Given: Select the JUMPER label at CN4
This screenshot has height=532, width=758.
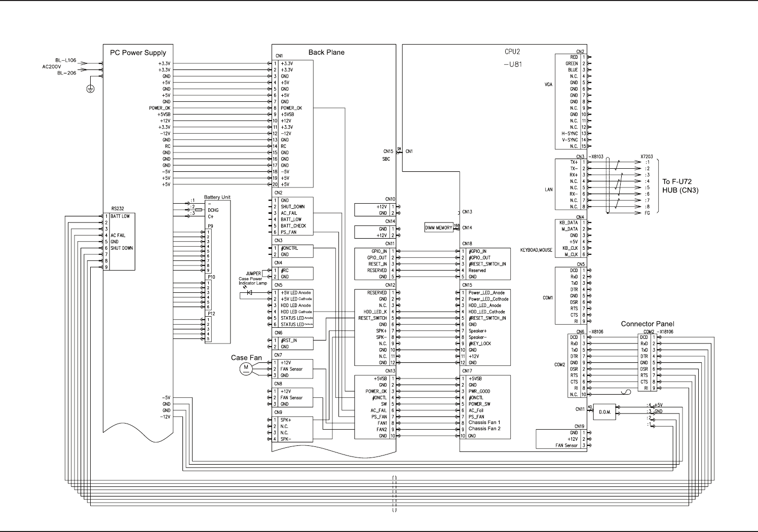Looking at the screenshot, I should click(x=253, y=274).
